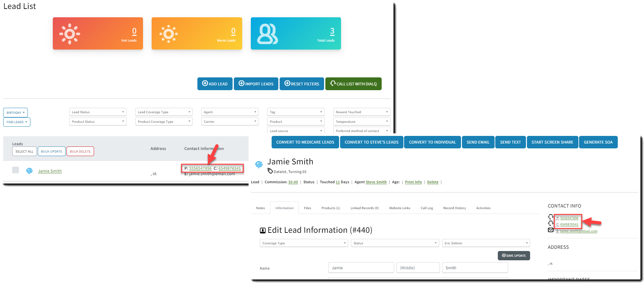Open the Lead Status filter dropdown
The height and width of the screenshot is (283, 644).
[98, 112]
